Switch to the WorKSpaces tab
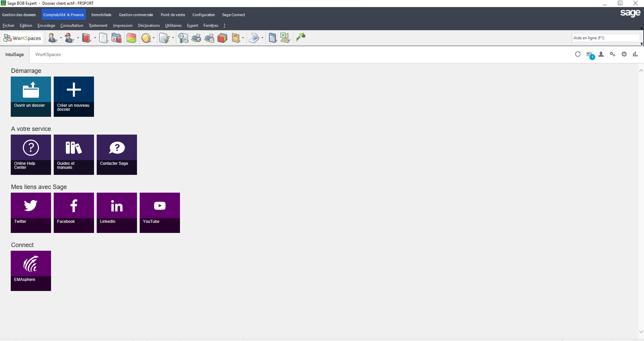644x341 pixels. 48,55
